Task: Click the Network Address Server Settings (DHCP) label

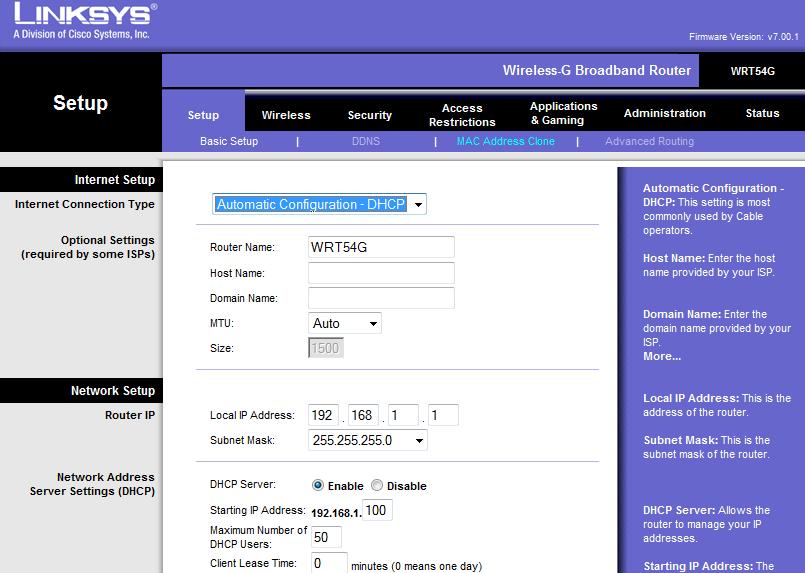Action: [x=92, y=484]
